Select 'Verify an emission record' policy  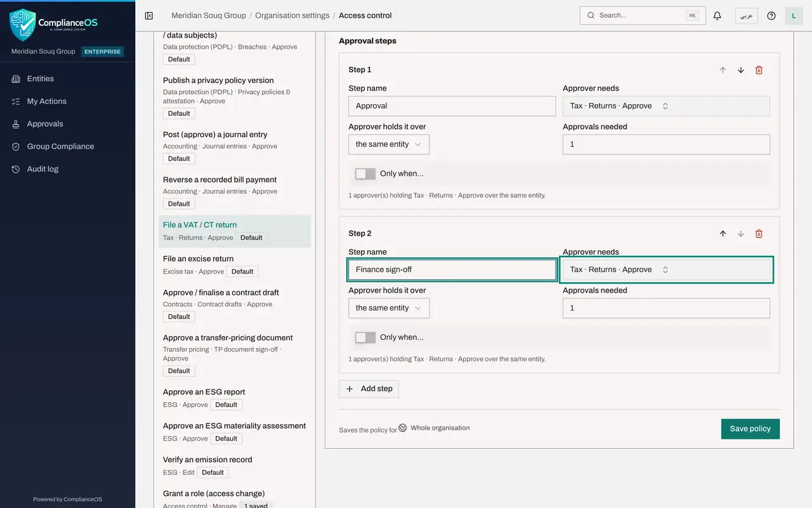pyautogui.click(x=234, y=465)
